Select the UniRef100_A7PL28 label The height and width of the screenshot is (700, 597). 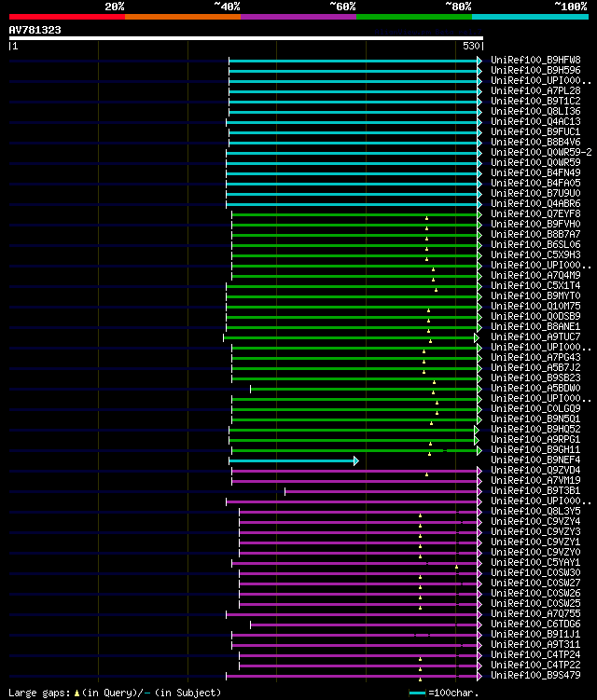click(x=535, y=90)
